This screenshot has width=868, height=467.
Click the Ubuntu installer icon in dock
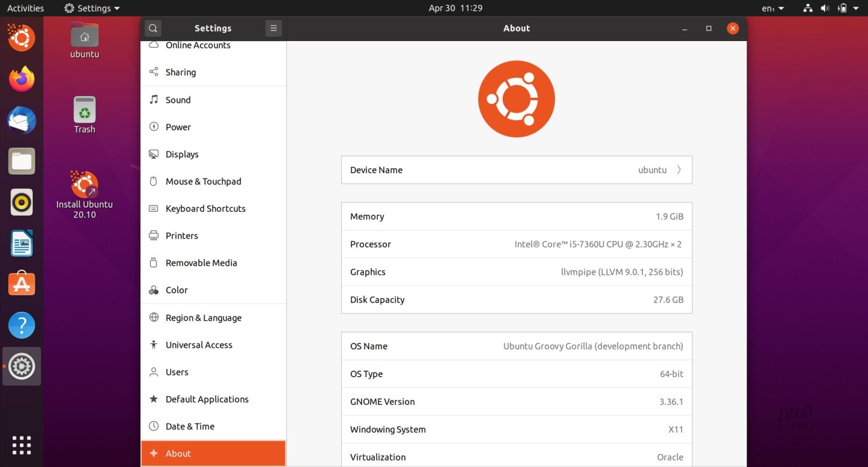(x=22, y=38)
